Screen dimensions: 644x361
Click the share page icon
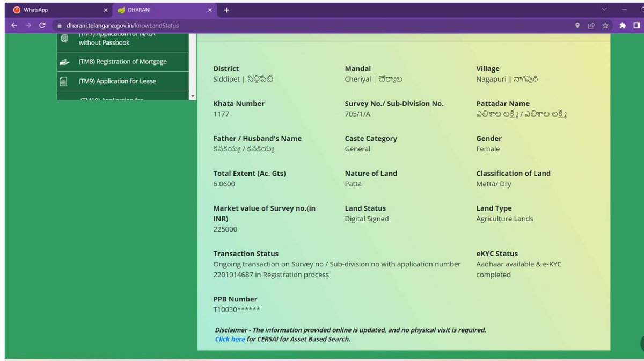tap(591, 25)
